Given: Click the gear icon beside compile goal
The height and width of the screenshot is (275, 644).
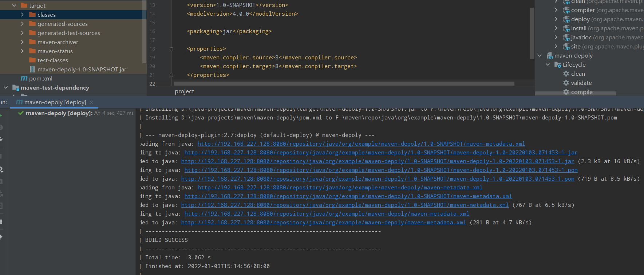Looking at the screenshot, I should [x=566, y=92].
